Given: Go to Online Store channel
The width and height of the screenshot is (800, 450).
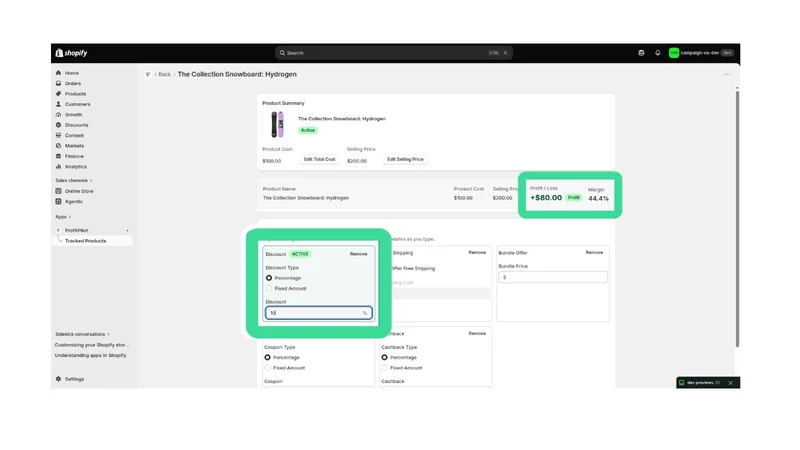Looking at the screenshot, I should (x=79, y=191).
